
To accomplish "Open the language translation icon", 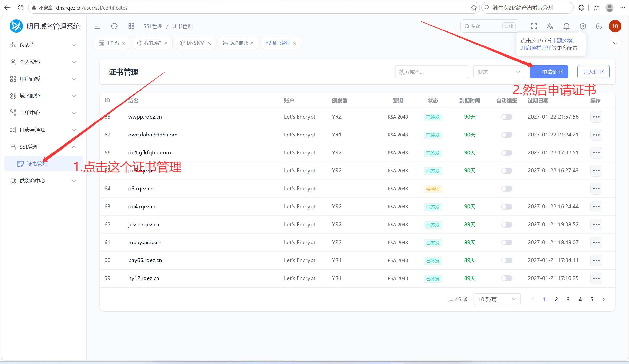I will 550,26.
